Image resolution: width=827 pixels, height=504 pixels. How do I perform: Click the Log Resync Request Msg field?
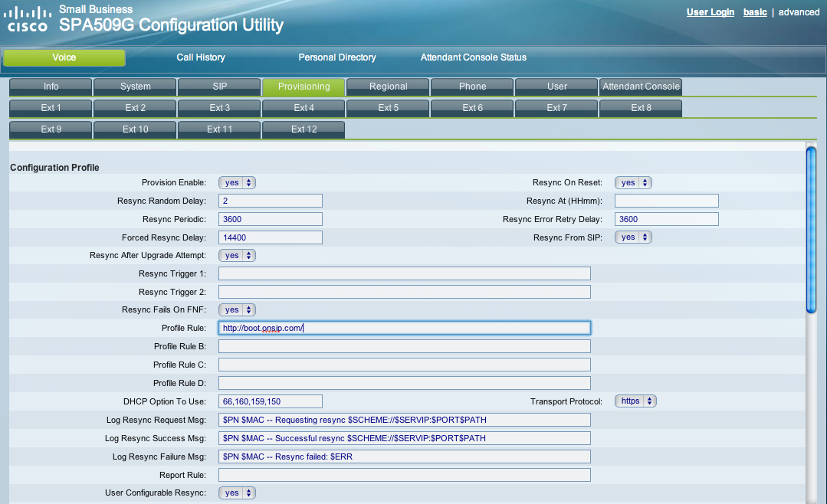405,421
